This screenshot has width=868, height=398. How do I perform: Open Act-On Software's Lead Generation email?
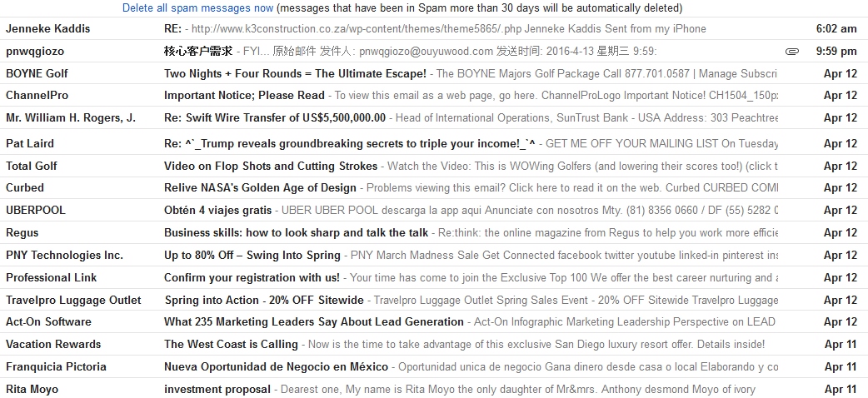[314, 321]
